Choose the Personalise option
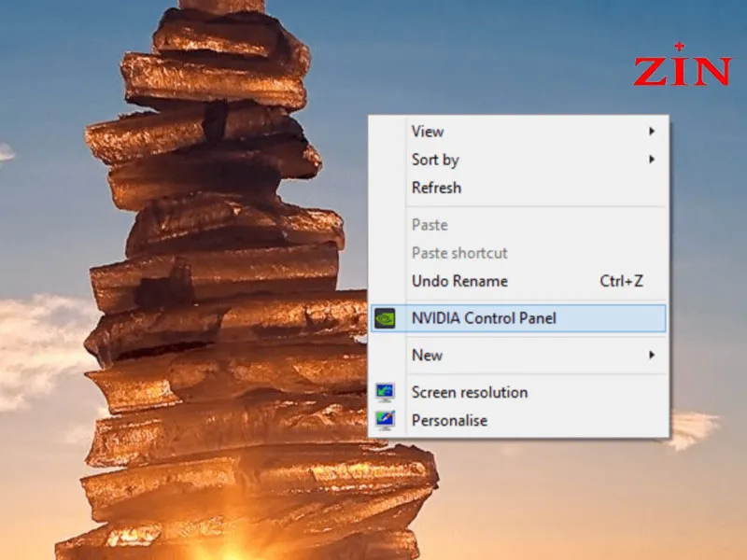Image resolution: width=747 pixels, height=560 pixels. 449,421
